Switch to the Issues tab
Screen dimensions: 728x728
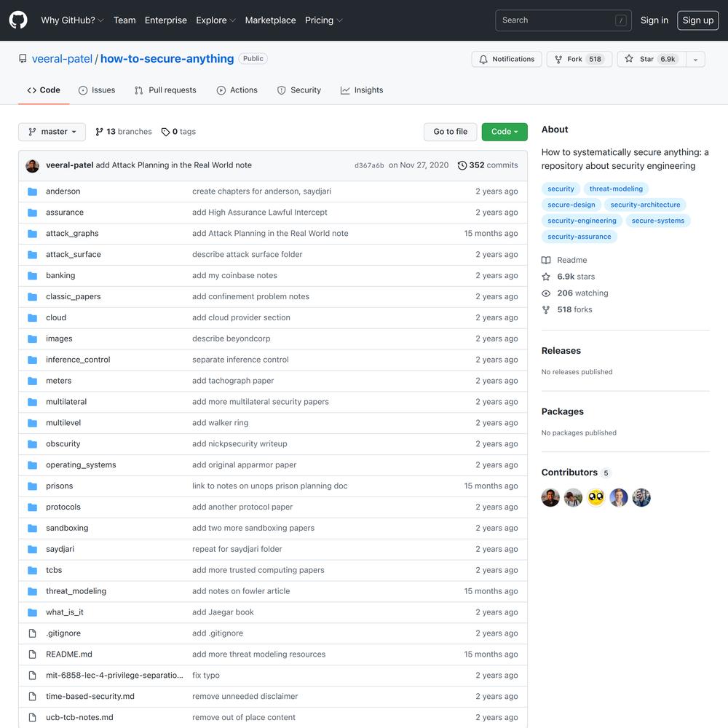pos(97,90)
